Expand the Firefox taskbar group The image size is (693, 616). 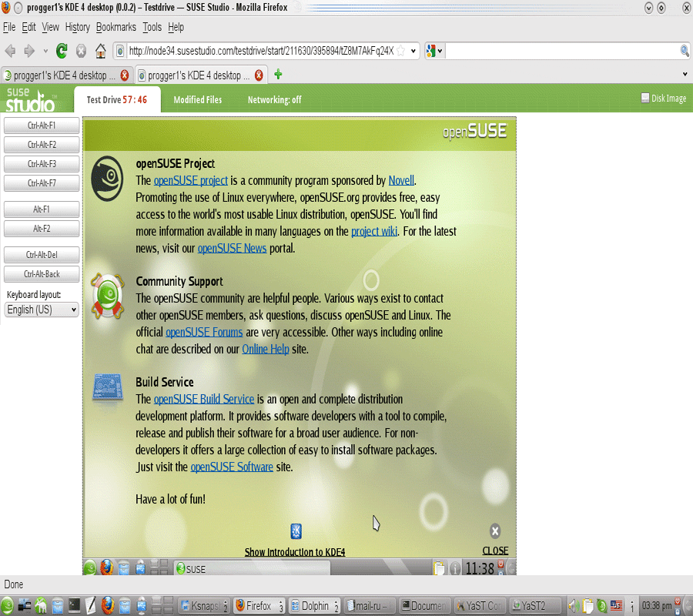[x=281, y=606]
